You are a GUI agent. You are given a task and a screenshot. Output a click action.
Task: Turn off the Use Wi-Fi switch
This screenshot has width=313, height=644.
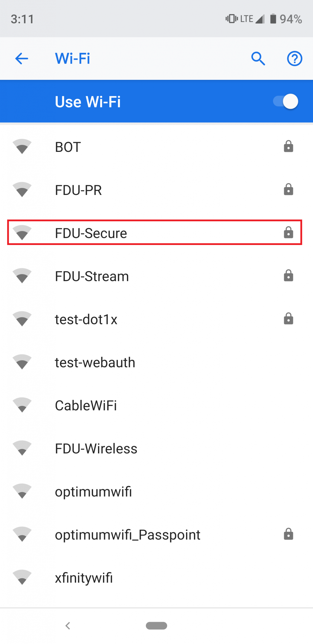[x=285, y=102]
